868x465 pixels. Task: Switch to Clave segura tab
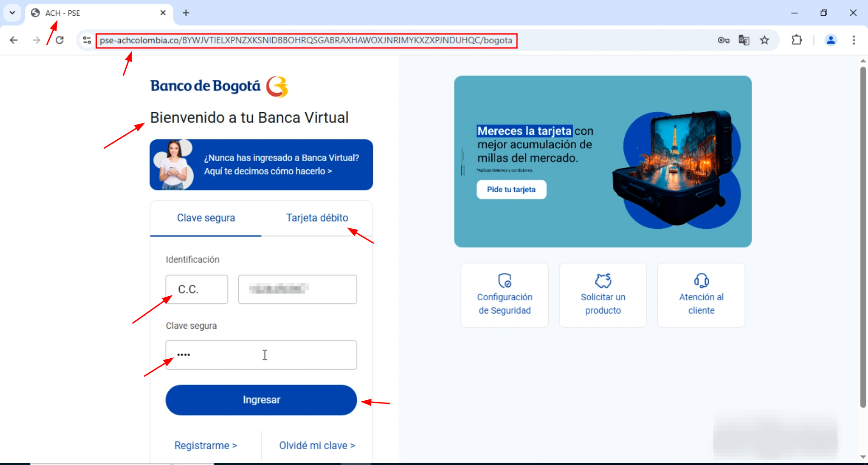pos(206,218)
